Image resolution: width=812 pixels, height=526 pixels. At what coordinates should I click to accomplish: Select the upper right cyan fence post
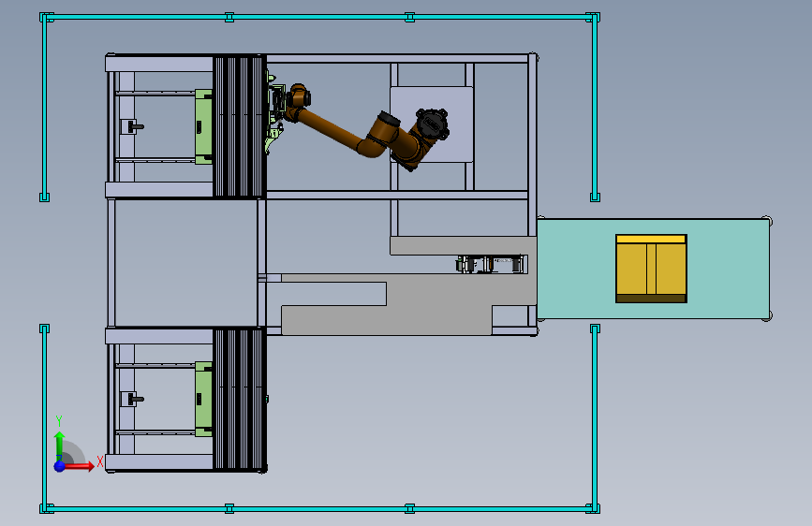pos(595,108)
